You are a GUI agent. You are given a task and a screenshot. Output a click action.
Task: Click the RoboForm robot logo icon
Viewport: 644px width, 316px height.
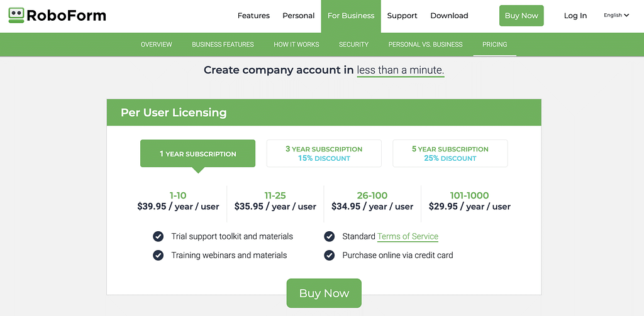16,15
